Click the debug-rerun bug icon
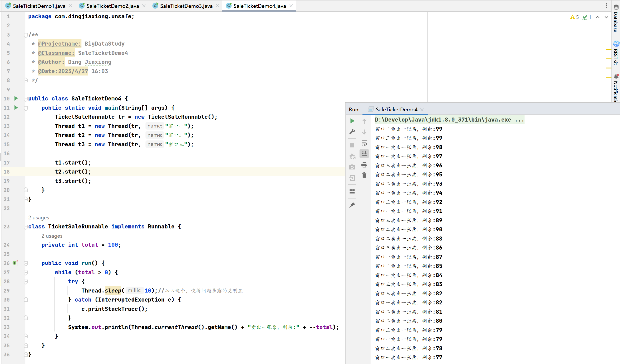This screenshot has width=620, height=364. click(x=352, y=156)
